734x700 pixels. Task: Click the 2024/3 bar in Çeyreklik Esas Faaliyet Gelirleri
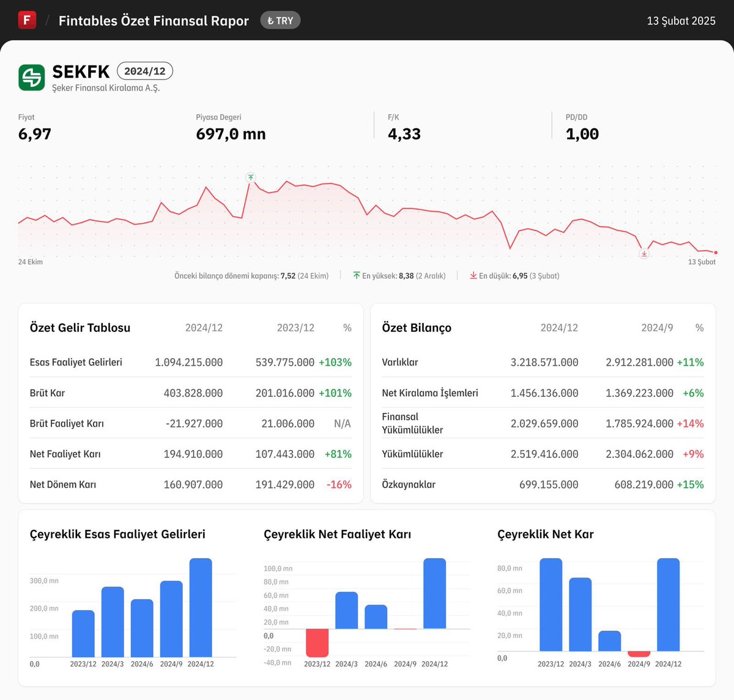(x=113, y=622)
